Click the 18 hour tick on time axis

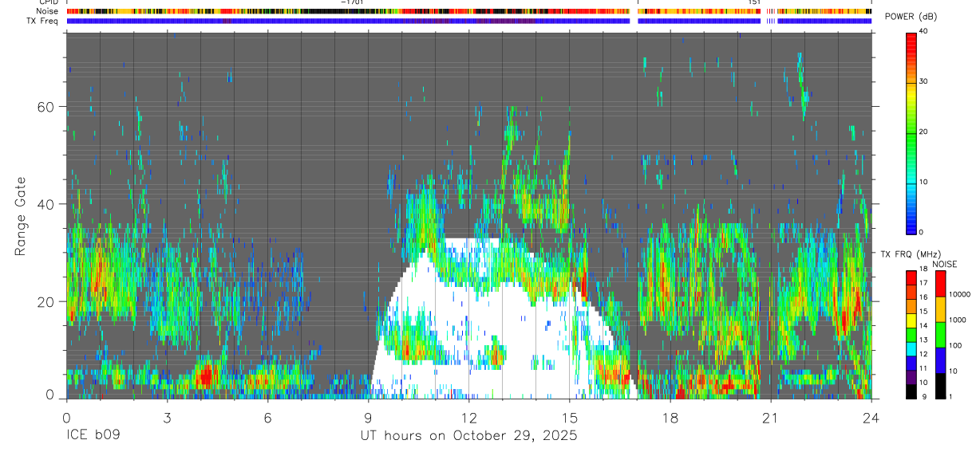[x=670, y=418]
